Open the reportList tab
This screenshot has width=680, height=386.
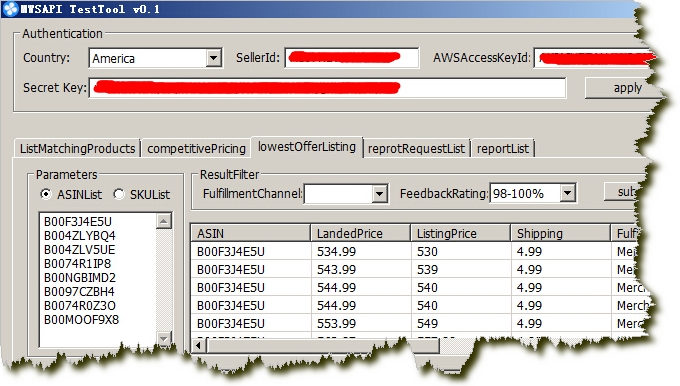click(x=503, y=149)
